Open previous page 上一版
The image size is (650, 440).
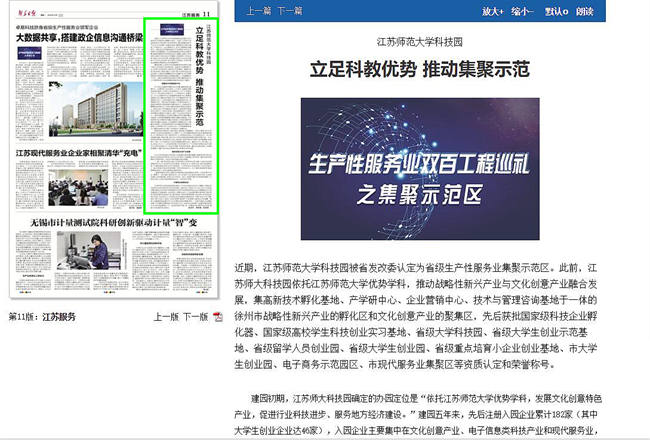(x=165, y=317)
